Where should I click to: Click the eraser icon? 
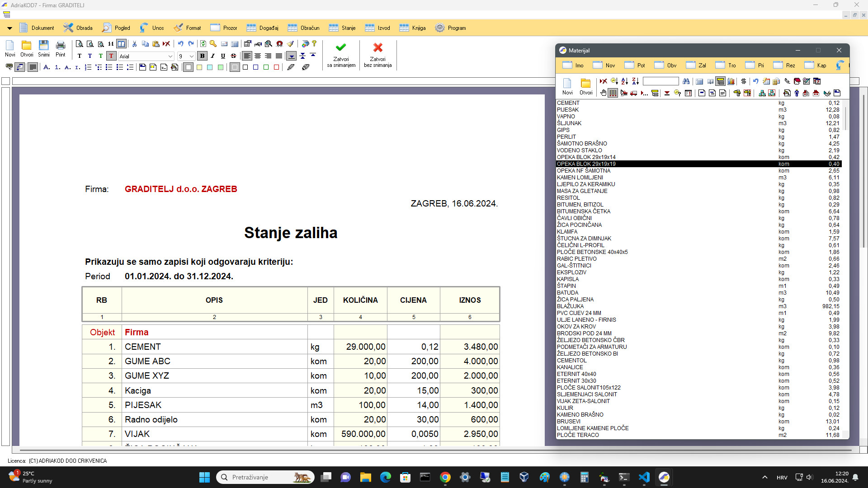point(306,67)
